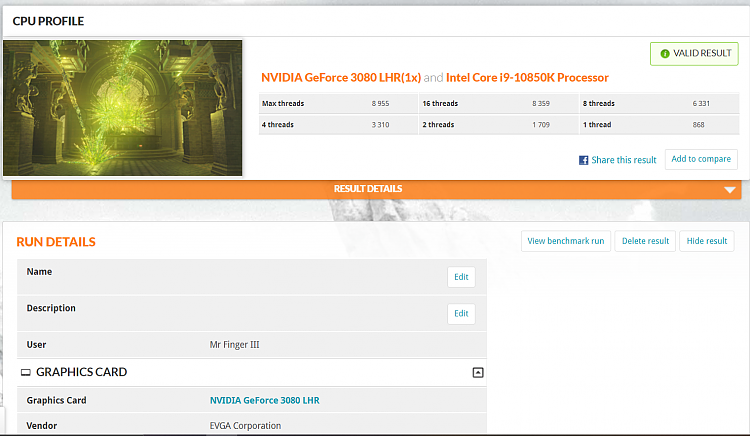Image resolution: width=750 pixels, height=436 pixels.
Task: Click Delete result button
Action: 645,241
